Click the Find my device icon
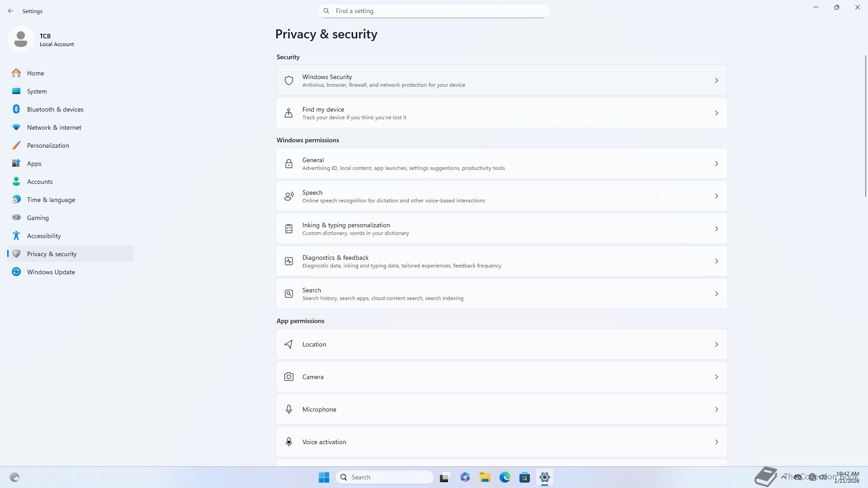This screenshot has height=488, width=868. (288, 113)
